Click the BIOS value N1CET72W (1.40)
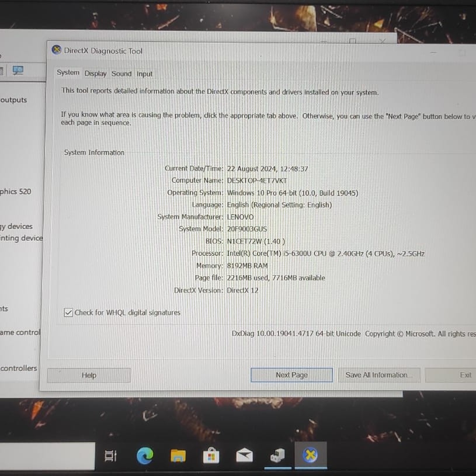 point(256,241)
